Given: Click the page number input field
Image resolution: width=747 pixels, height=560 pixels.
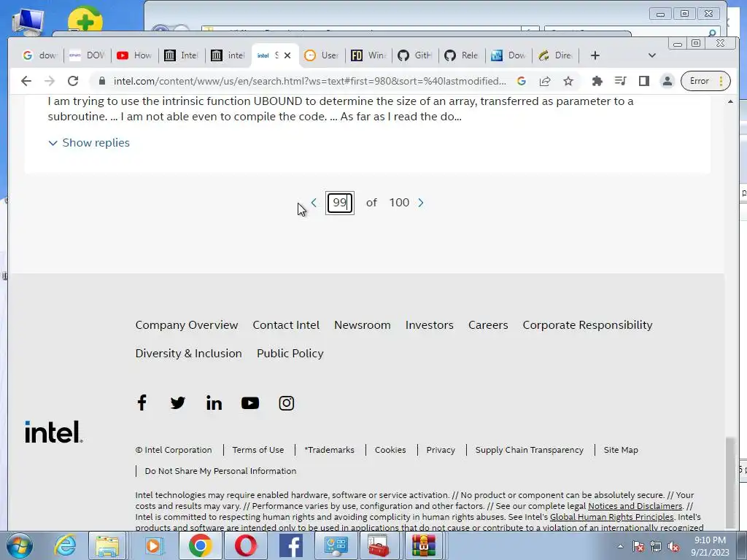Looking at the screenshot, I should 340,203.
